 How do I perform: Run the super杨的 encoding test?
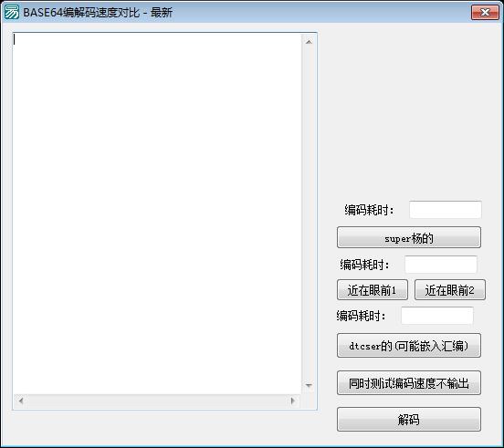[x=409, y=237]
